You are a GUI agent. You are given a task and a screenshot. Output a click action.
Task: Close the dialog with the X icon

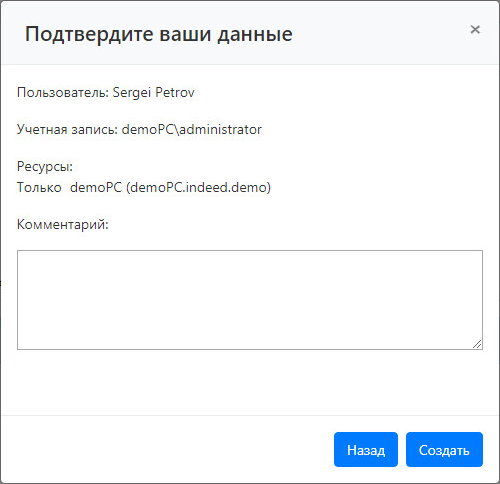[475, 29]
